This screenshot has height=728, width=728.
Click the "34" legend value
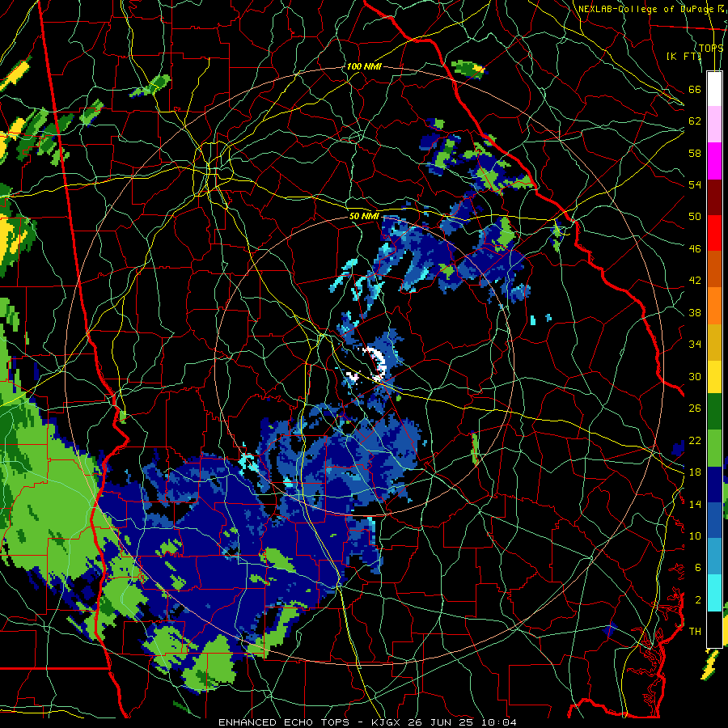(x=695, y=345)
